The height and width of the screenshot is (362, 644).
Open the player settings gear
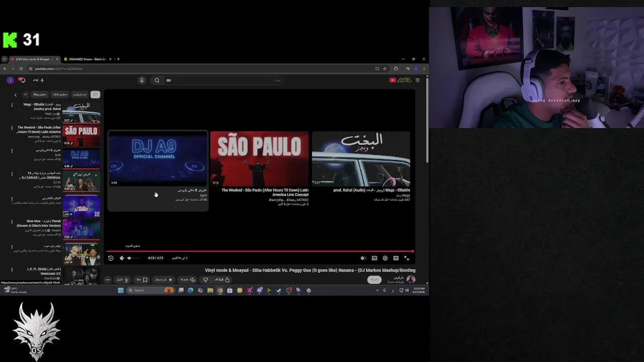385,258
